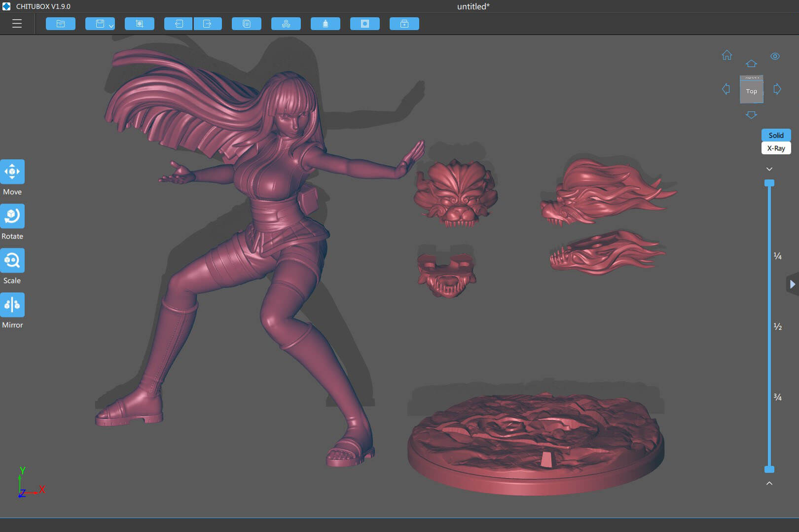
Task: Click the up chevron below layer slider
Action: (769, 483)
